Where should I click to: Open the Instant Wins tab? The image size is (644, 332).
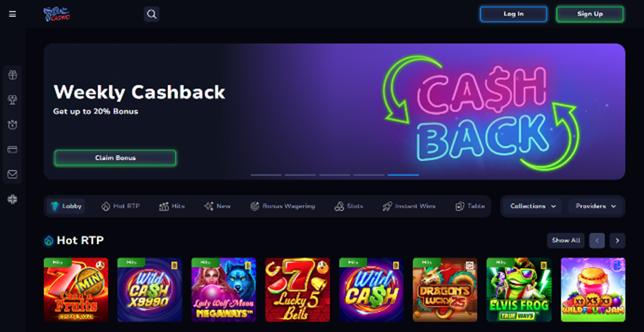coord(408,206)
